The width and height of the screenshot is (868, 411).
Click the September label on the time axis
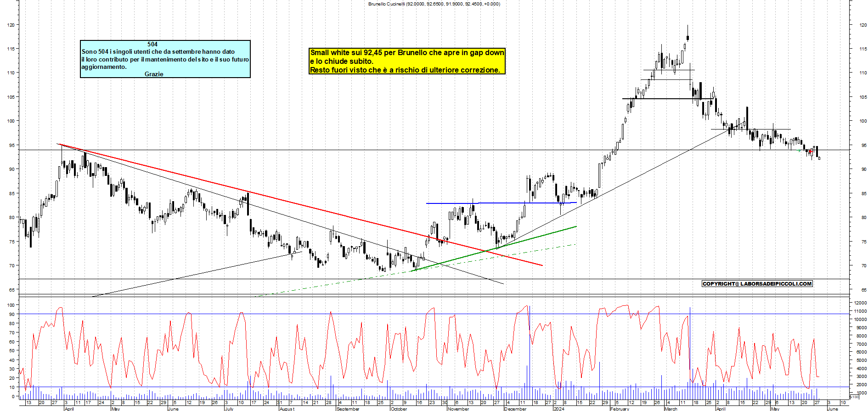[x=348, y=409]
